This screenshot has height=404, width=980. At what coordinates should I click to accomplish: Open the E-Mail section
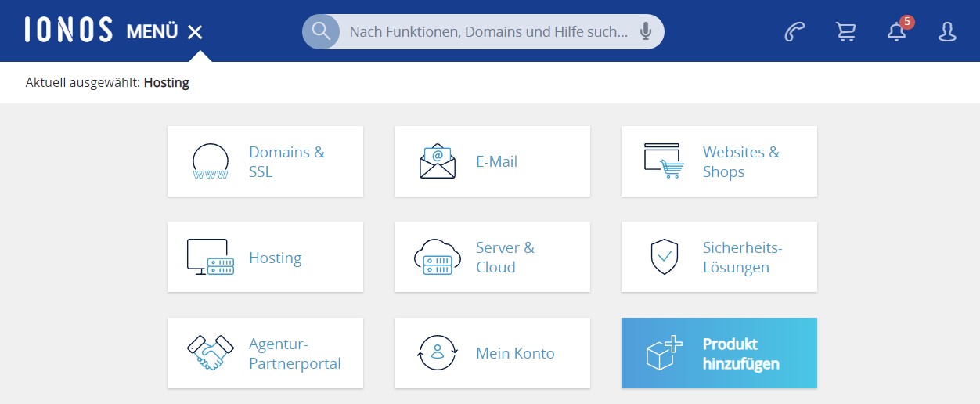[492, 161]
